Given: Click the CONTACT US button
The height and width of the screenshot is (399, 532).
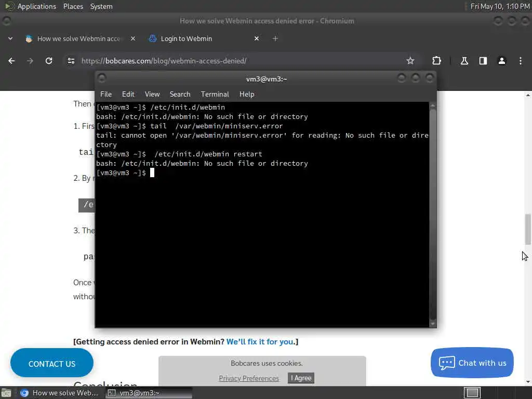Looking at the screenshot, I should coord(52,363).
